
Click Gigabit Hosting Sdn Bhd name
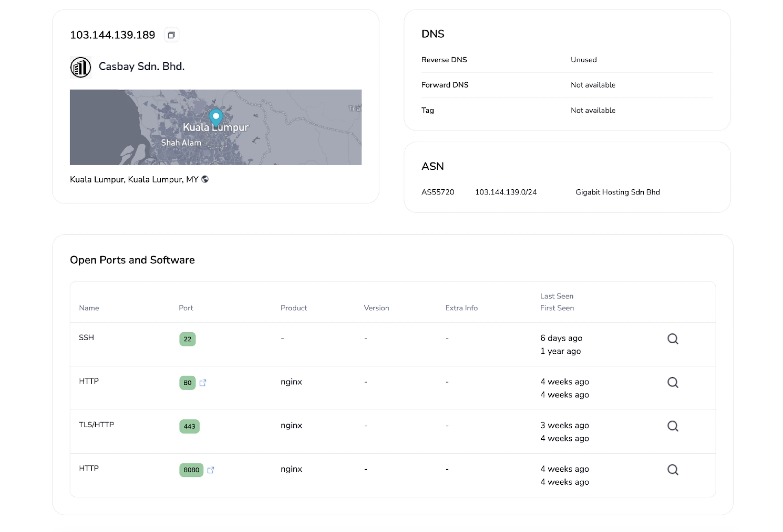tap(618, 192)
